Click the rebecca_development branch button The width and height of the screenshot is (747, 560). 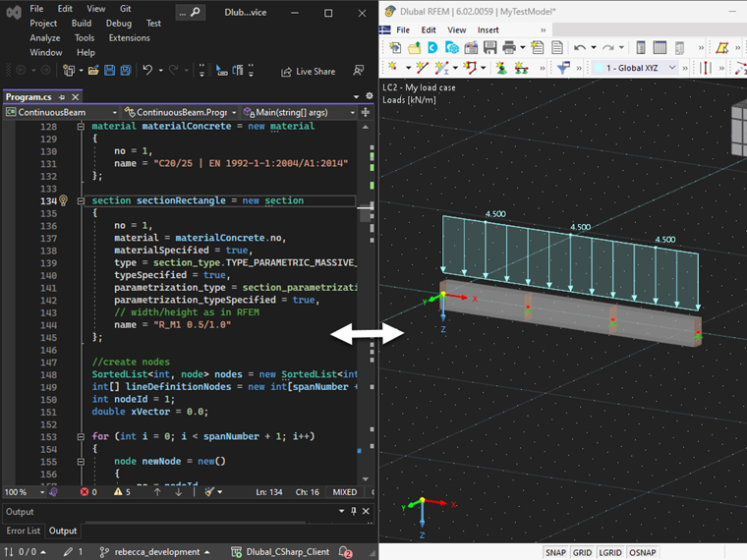(155, 552)
